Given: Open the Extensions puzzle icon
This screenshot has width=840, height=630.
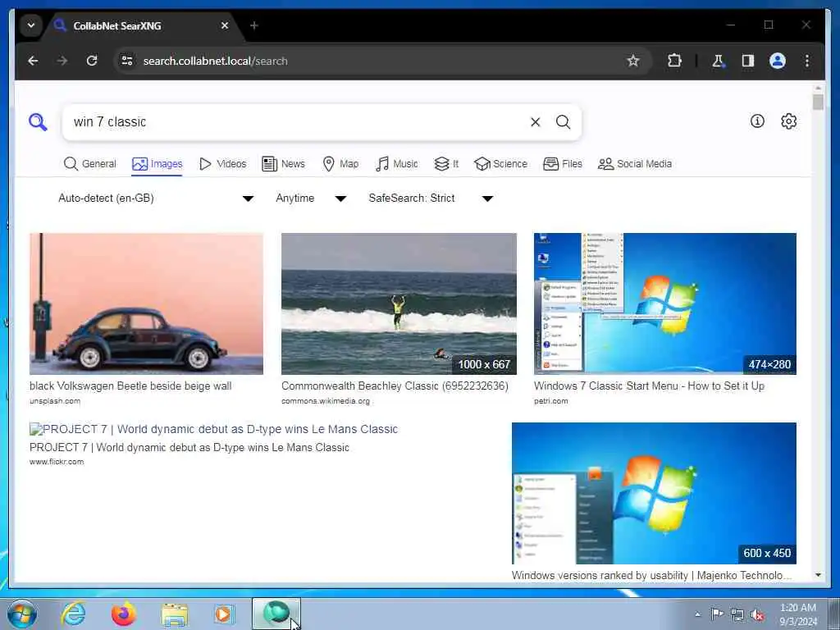Looking at the screenshot, I should click(674, 61).
